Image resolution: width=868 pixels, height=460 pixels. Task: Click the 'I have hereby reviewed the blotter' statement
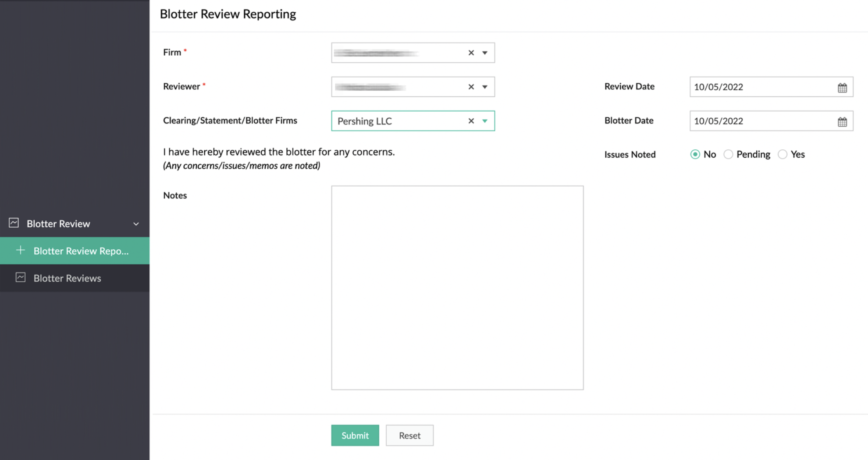pyautogui.click(x=279, y=152)
